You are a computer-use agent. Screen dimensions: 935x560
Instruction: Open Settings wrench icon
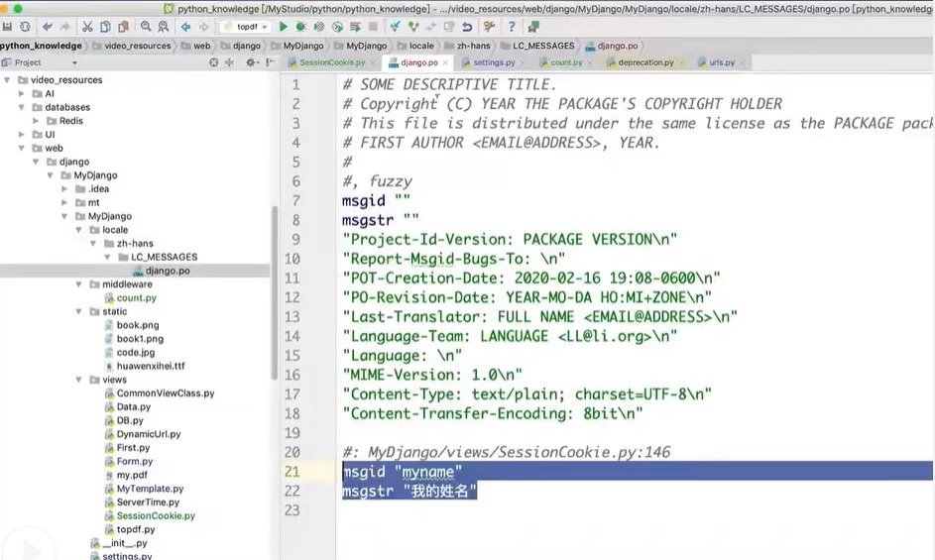(x=490, y=27)
